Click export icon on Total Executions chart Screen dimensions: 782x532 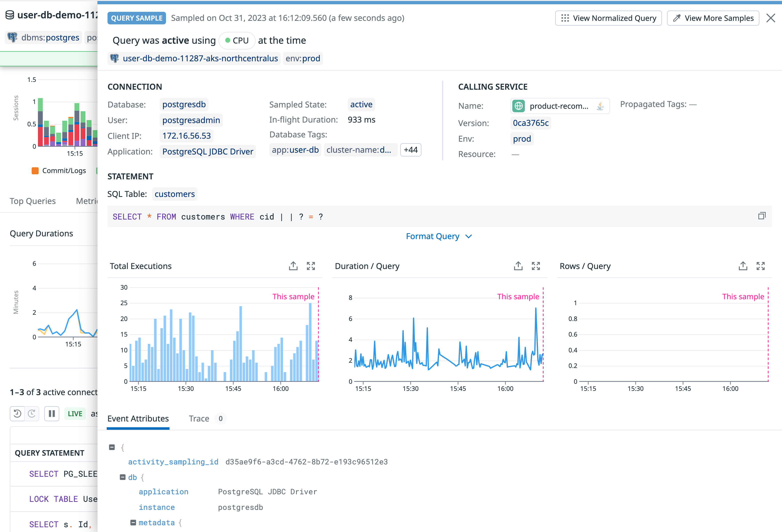click(293, 266)
